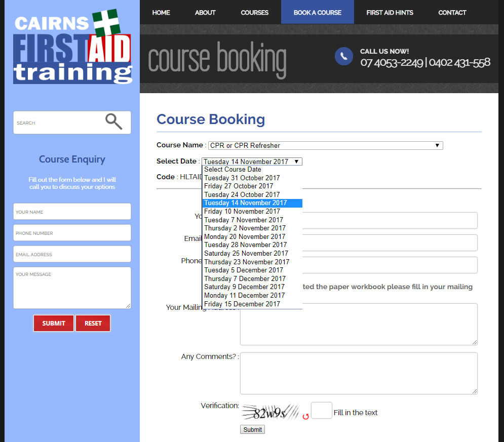Focus the Your Name enquiry field
Viewport: 504px width, 442px height.
[x=72, y=212]
